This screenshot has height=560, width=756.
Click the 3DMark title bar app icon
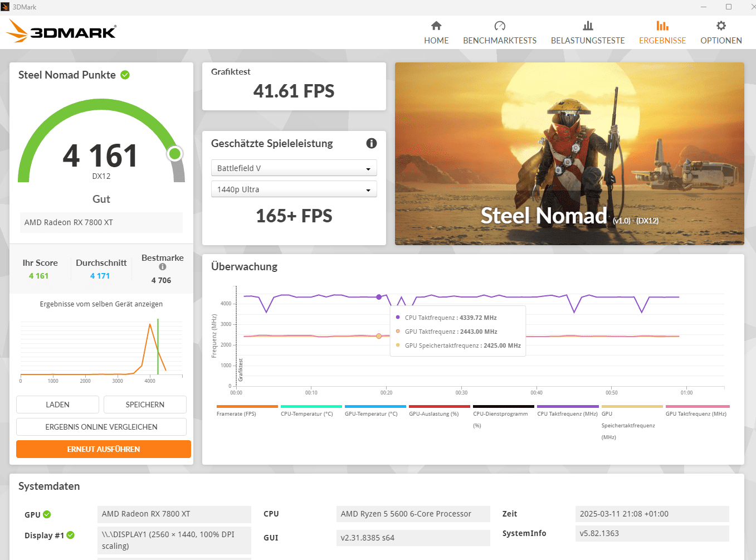coord(5,7)
